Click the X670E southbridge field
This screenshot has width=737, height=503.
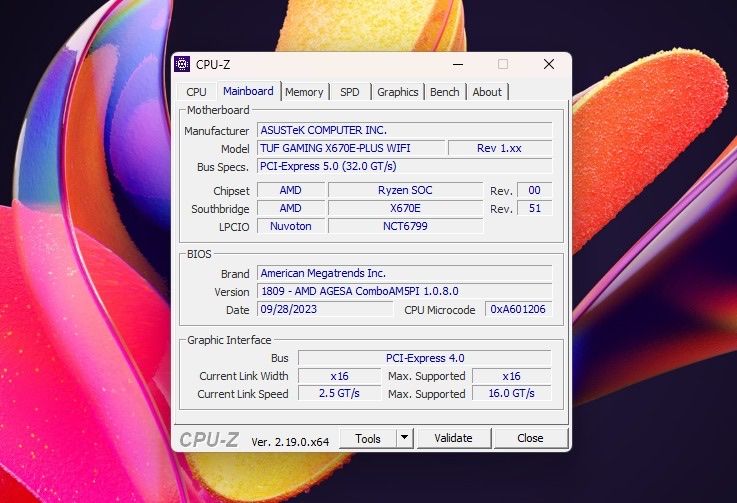(405, 208)
